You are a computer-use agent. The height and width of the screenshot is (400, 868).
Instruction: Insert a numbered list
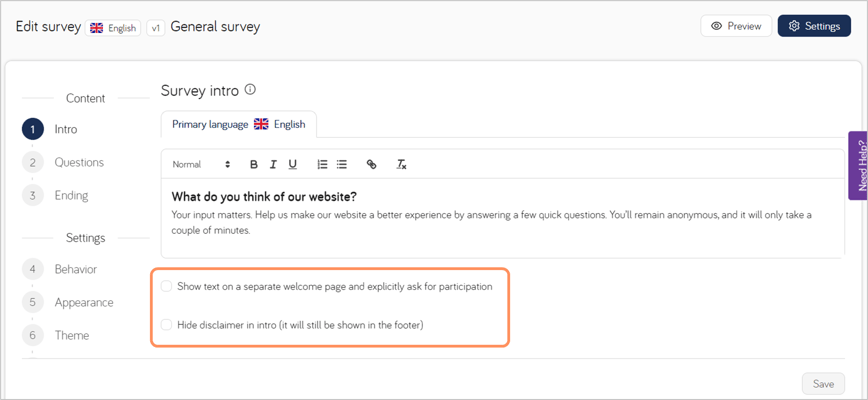tap(322, 164)
